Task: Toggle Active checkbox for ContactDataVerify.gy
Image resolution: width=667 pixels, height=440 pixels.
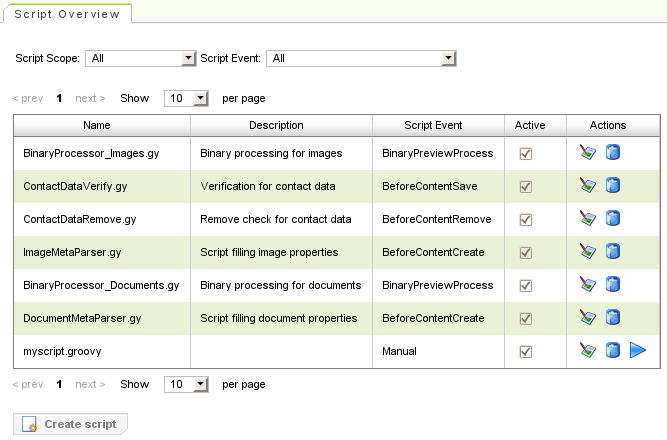Action: coord(525,187)
